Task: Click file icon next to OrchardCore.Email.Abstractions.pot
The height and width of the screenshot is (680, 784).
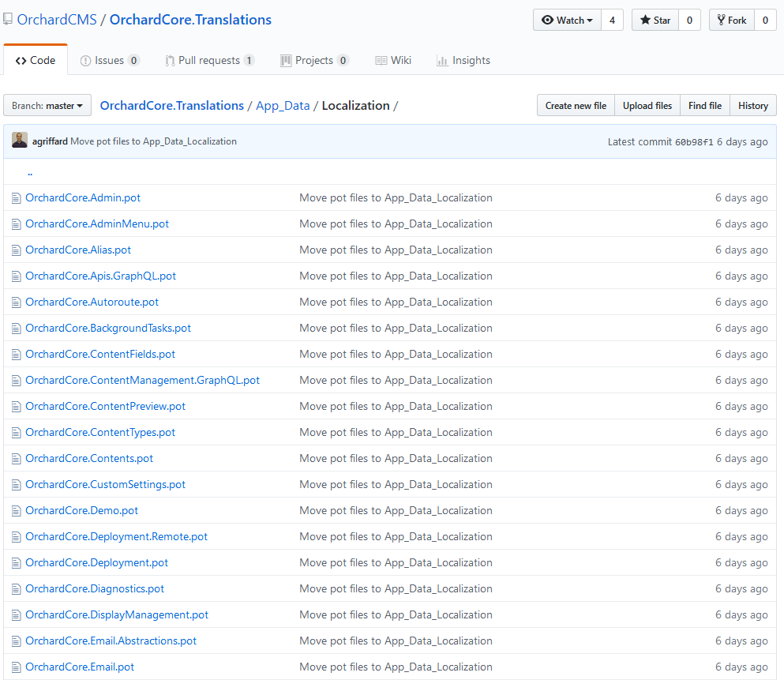Action: click(x=16, y=641)
